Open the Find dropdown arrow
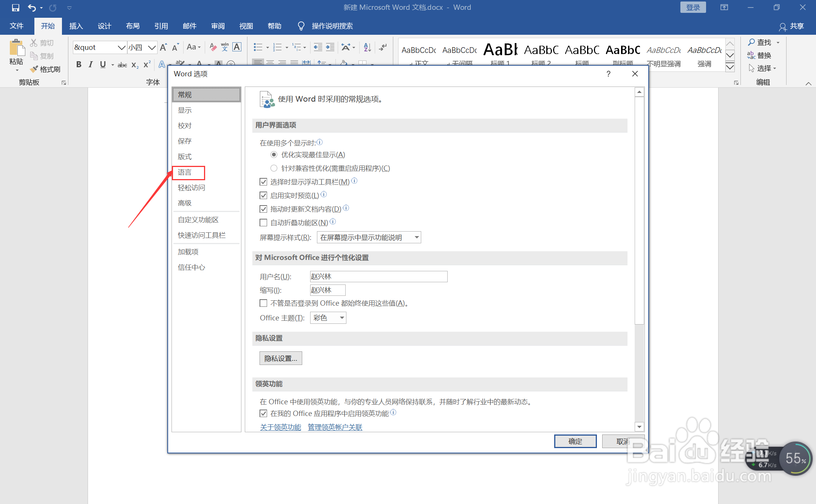Image resolution: width=816 pixels, height=504 pixels. [778, 43]
